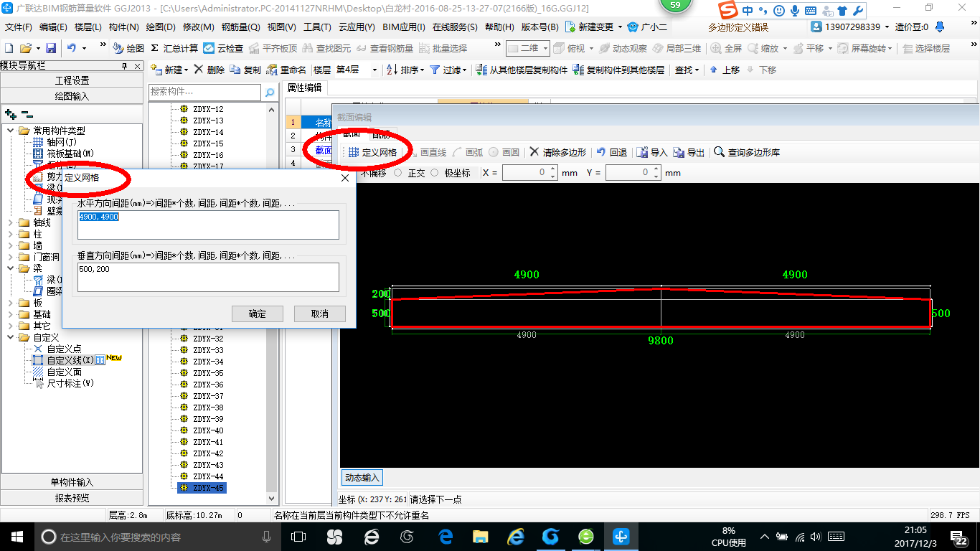Screen dimensions: 980x551
Task: Click the 垂直方向间距 text box
Action: click(x=208, y=277)
